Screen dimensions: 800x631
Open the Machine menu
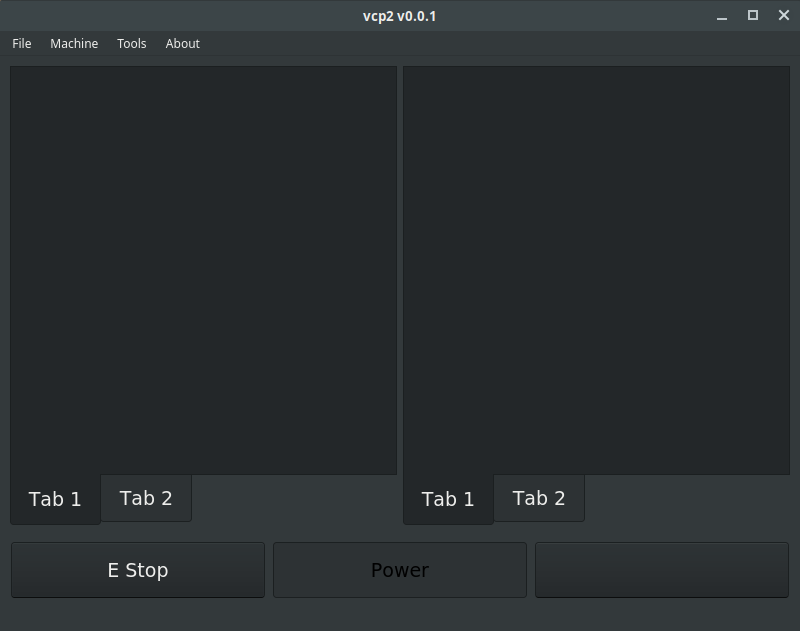(x=74, y=44)
